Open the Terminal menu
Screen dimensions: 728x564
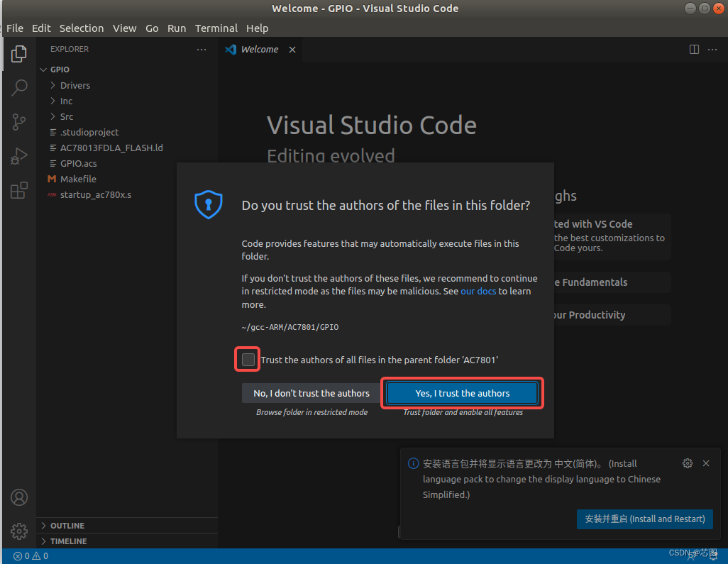point(216,28)
